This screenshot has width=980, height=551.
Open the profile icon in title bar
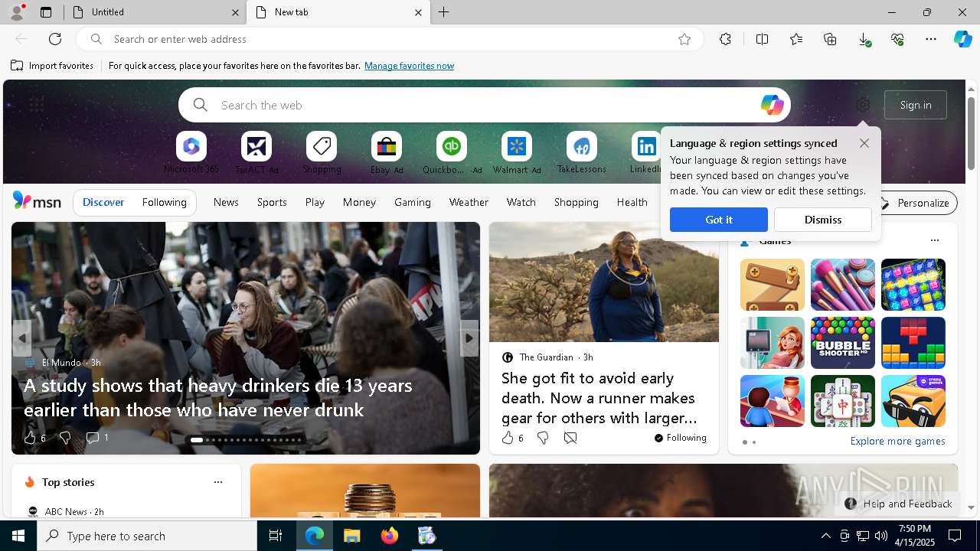17,12
